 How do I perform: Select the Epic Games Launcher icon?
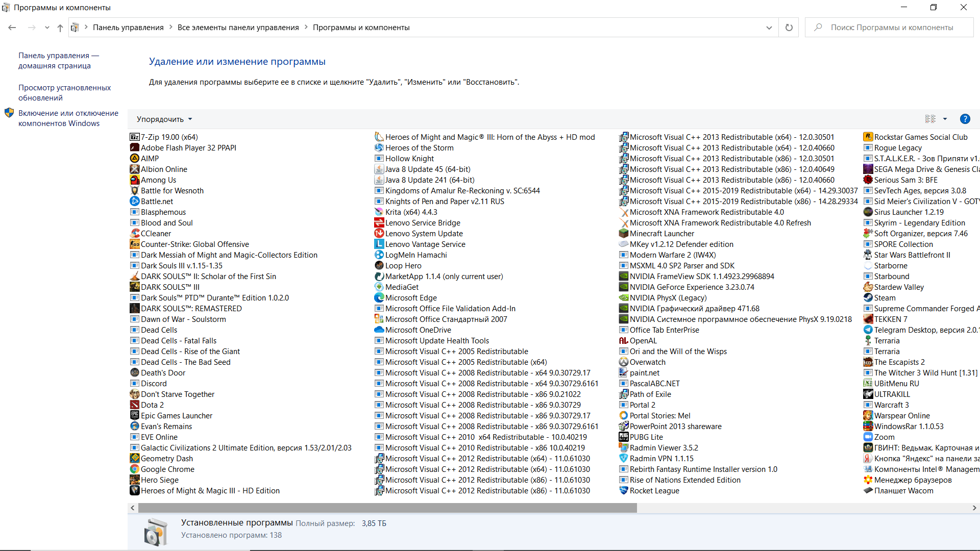(x=135, y=415)
